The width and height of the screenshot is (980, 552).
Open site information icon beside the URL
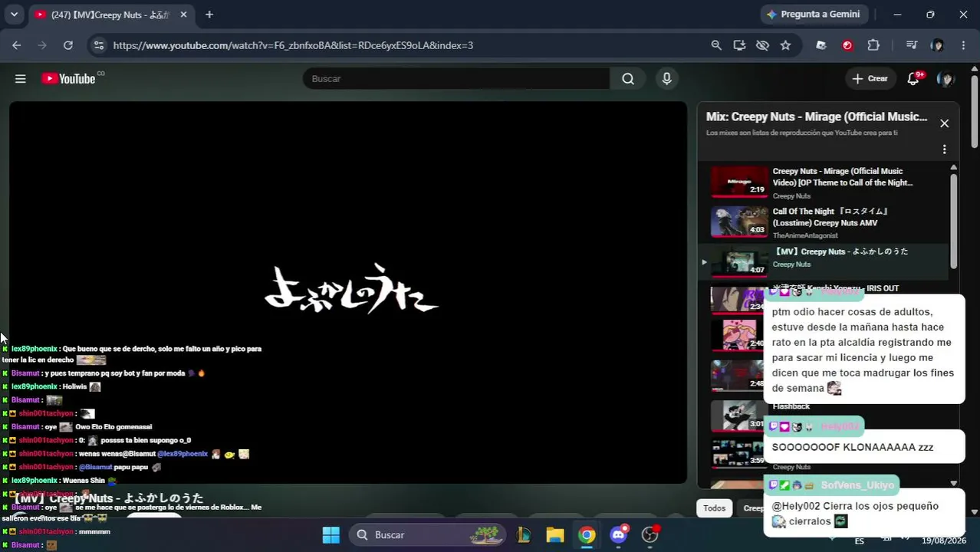[98, 45]
